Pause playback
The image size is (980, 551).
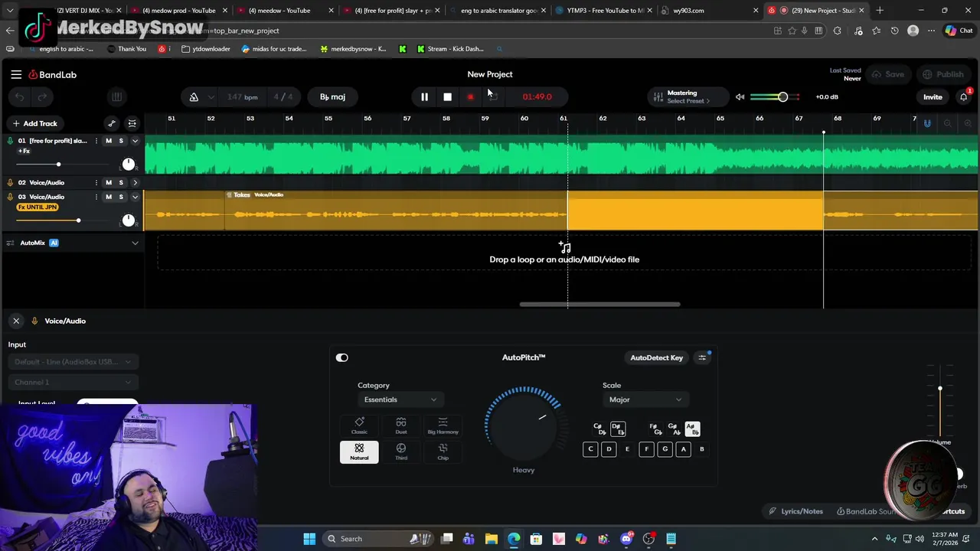point(424,97)
